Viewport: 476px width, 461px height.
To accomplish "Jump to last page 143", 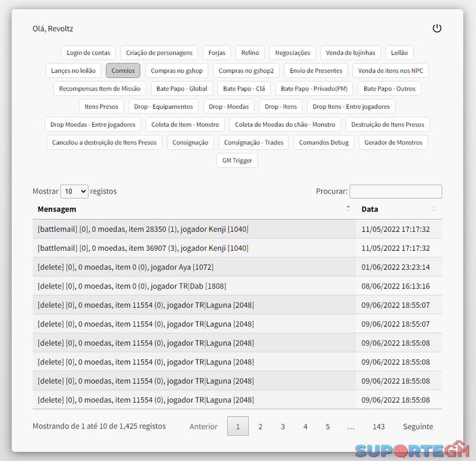I will tap(378, 427).
